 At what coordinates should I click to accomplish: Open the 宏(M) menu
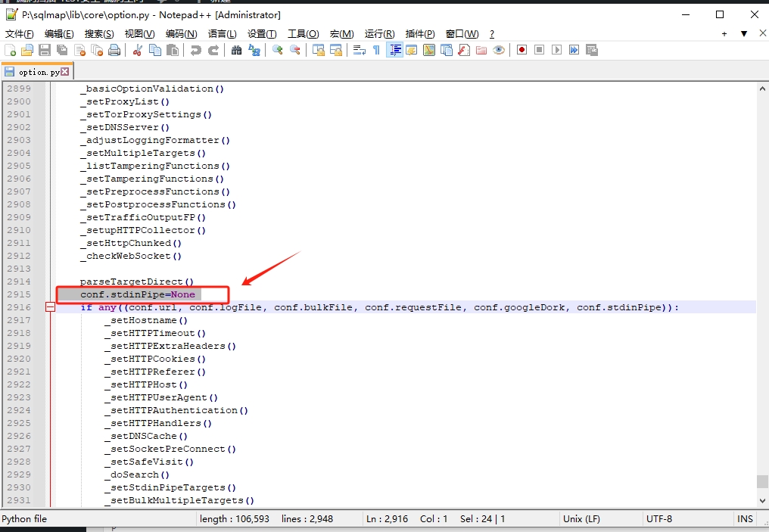[x=342, y=34]
